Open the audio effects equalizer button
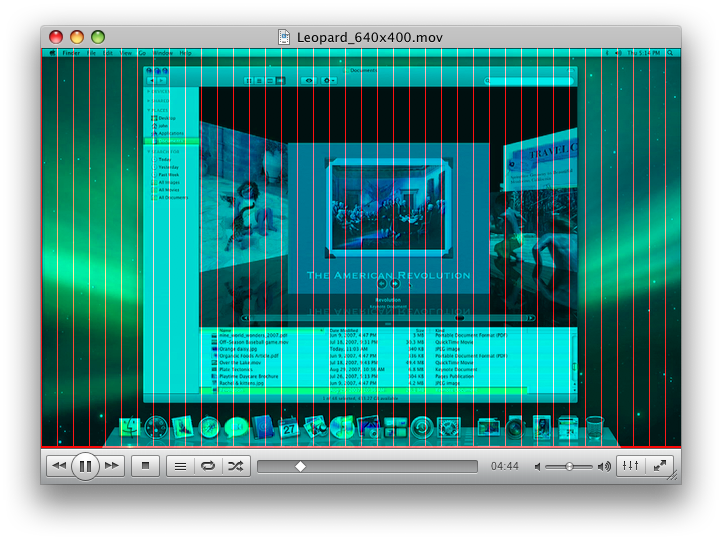Image resolution: width=722 pixels, height=540 pixels. point(630,466)
